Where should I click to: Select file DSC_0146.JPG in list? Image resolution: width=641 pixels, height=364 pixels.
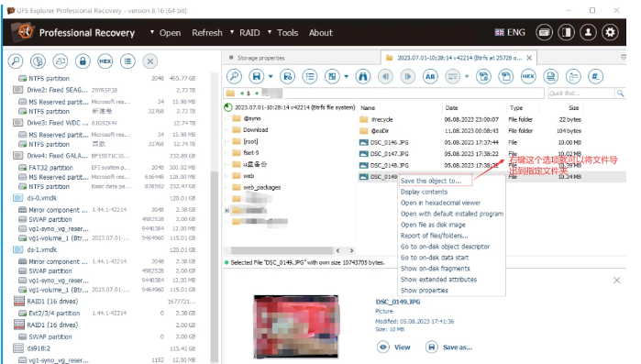click(x=389, y=143)
